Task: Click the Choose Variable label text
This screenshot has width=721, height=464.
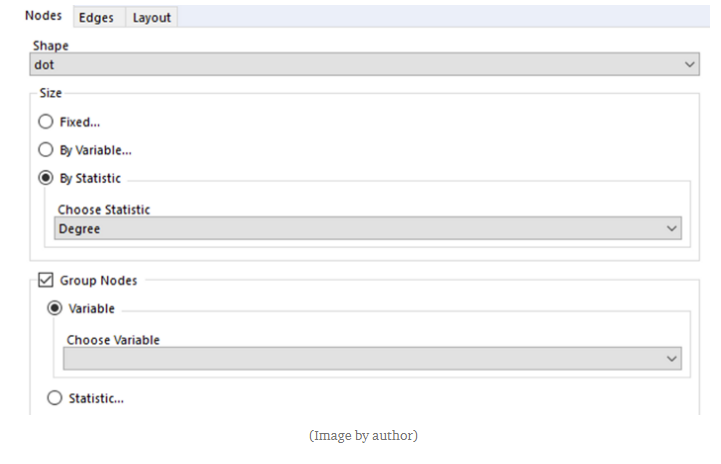Action: 113,339
